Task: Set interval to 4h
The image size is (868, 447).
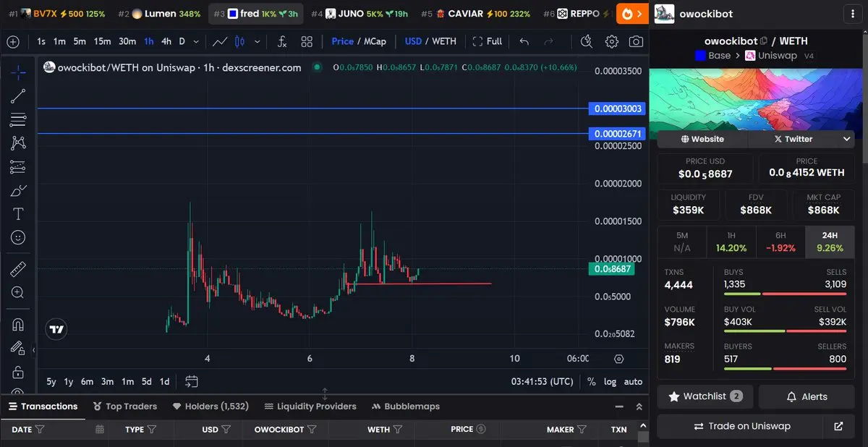Action: [166, 41]
